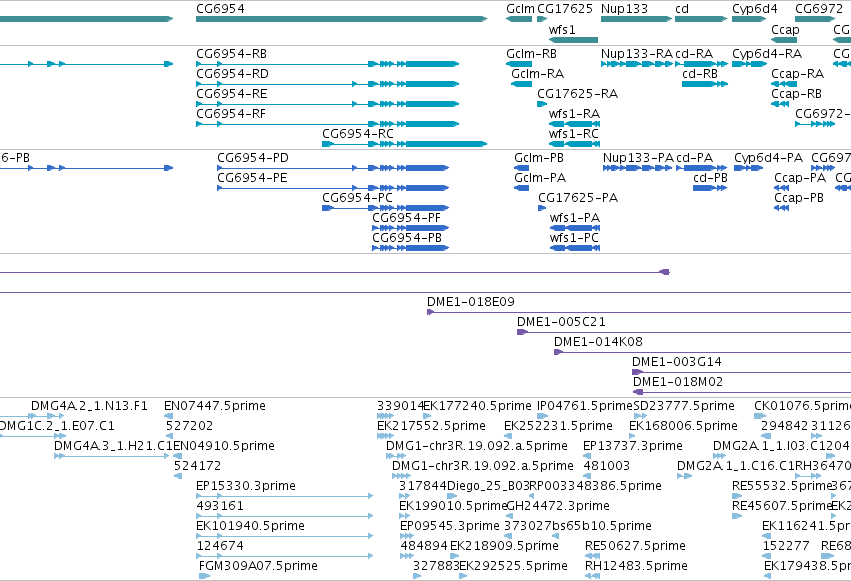
Task: Select transcript wfs1-RA
Action: 574,124
